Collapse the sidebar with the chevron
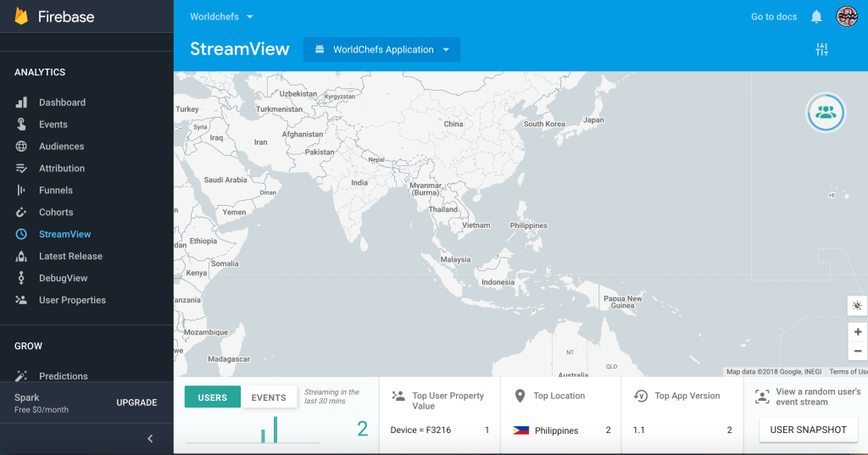This screenshot has width=868, height=455. (150, 439)
